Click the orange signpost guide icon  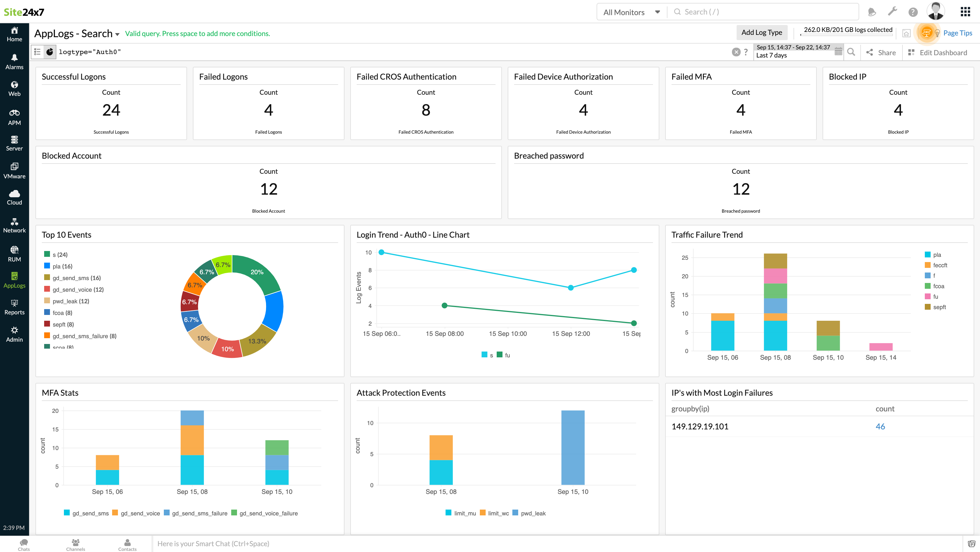coord(926,33)
